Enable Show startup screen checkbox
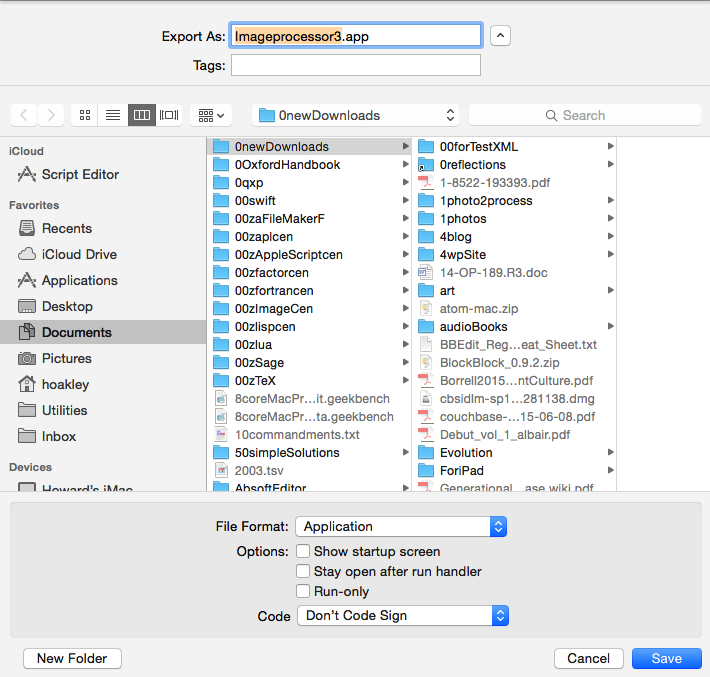This screenshot has height=677, width=710. tap(303, 551)
